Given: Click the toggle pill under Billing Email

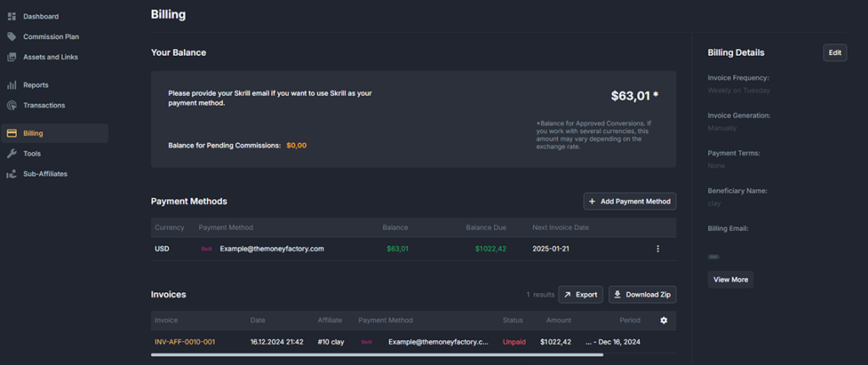Looking at the screenshot, I should tap(714, 256).
